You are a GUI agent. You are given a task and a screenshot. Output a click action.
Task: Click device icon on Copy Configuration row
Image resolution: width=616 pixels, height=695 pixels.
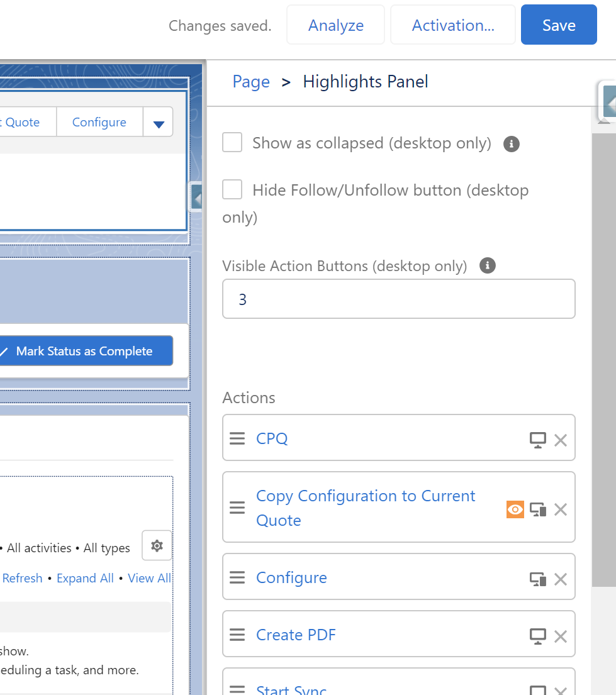click(x=538, y=509)
